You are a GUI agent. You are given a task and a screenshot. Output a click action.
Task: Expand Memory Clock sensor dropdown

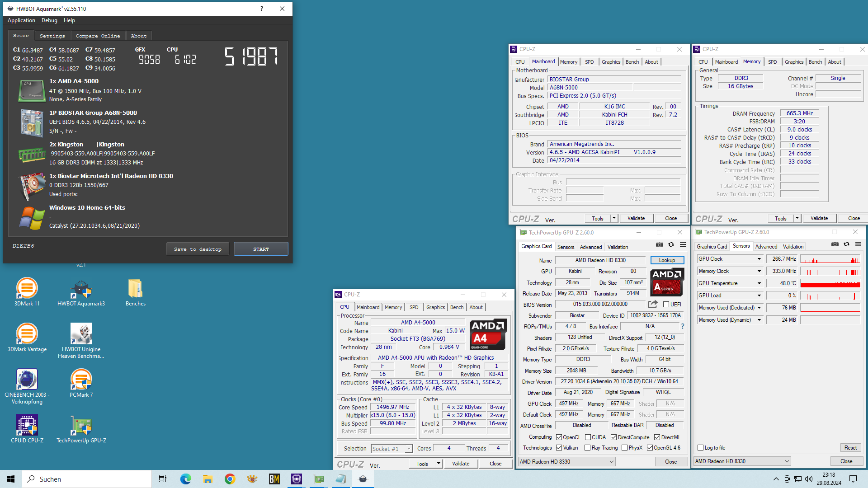(x=759, y=271)
